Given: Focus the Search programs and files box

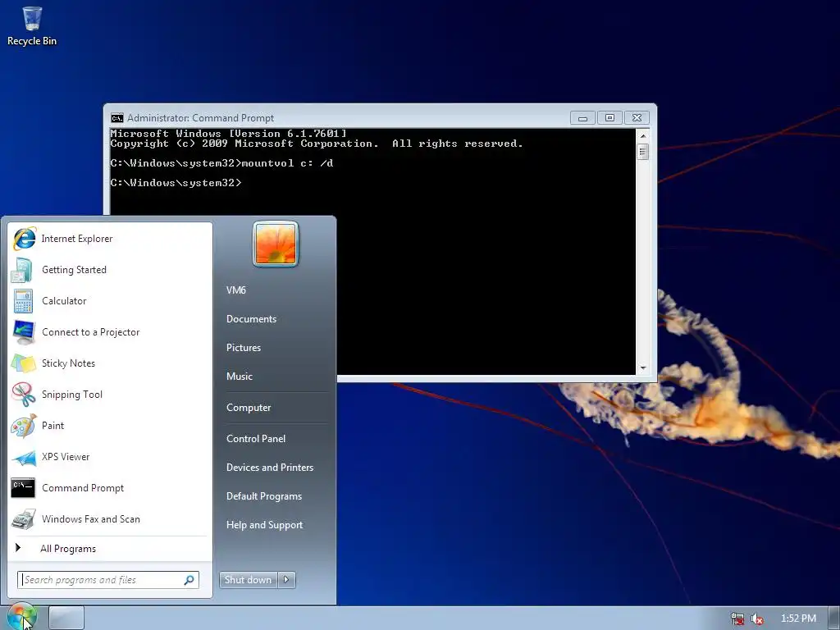Looking at the screenshot, I should point(108,580).
